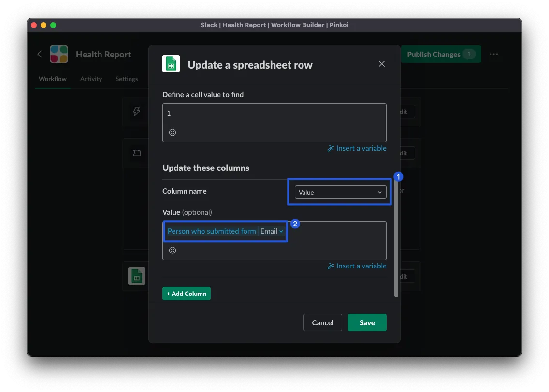Switch to the Activity tab

(x=91, y=79)
